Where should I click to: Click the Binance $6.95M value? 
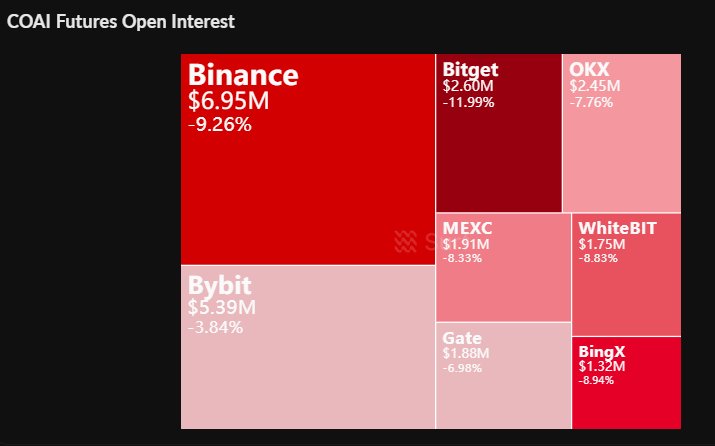point(228,101)
